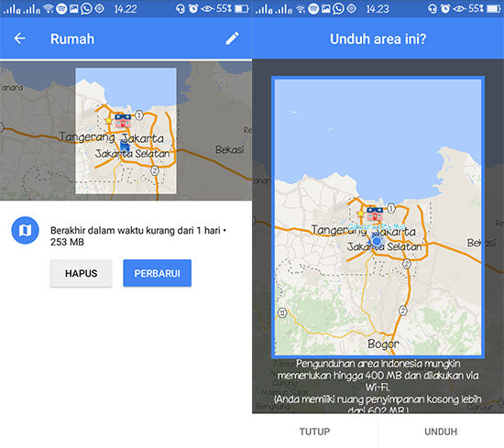
Task: Tap UNDUH to download the area
Action: pos(441,432)
